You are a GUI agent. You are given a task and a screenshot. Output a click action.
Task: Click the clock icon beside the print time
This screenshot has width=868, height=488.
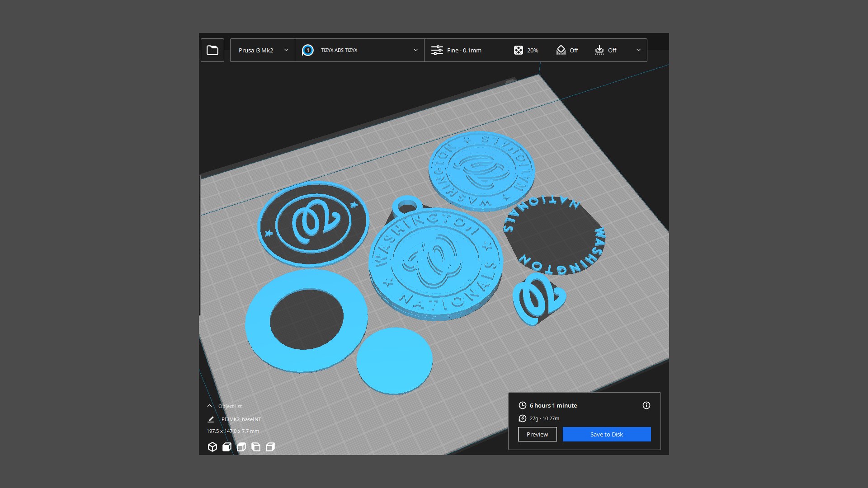tap(523, 405)
